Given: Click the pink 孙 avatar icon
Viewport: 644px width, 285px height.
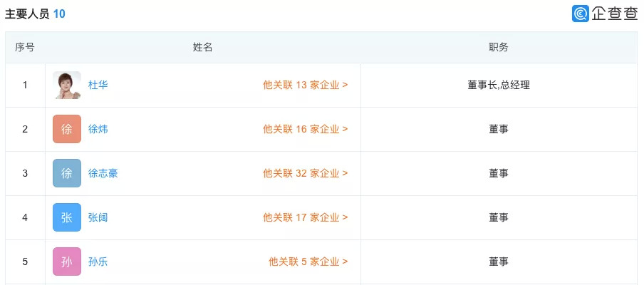Looking at the screenshot, I should (x=67, y=261).
